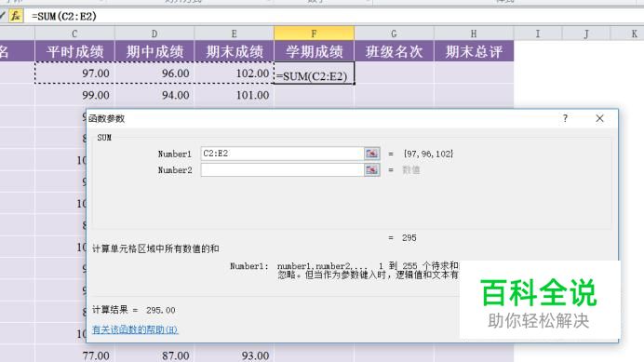Click the 学期成绩 header cell
Screen dimensions: 644x362
point(315,51)
